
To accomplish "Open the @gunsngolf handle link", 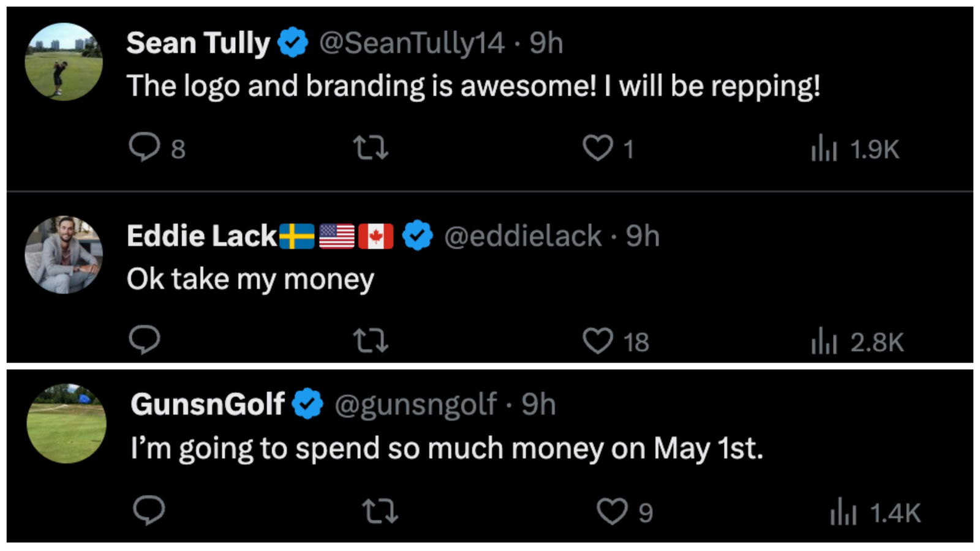I will pos(415,405).
